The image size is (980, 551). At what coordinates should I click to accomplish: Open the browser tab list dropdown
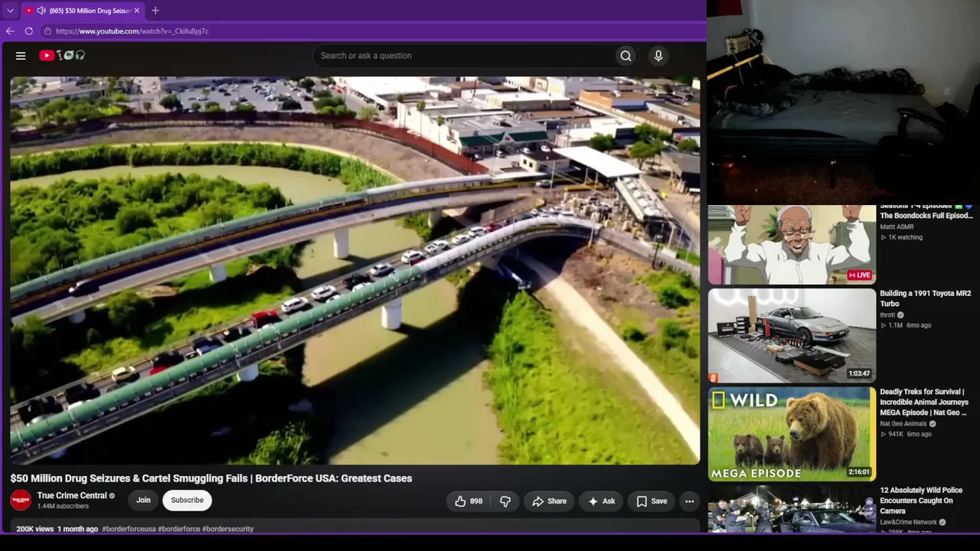[x=10, y=11]
